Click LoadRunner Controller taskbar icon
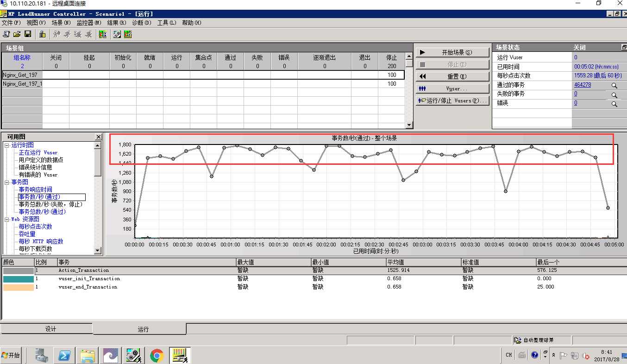Image resolution: width=627 pixels, height=364 pixels. point(179,356)
